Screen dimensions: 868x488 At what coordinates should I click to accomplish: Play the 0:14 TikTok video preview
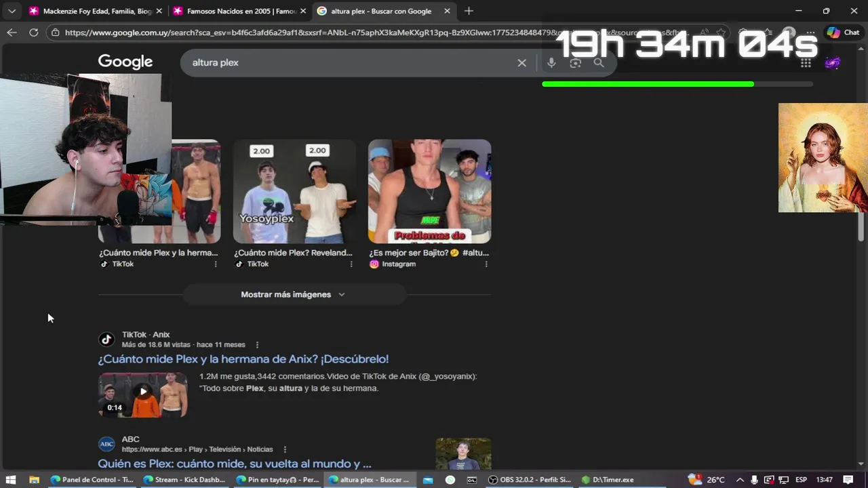point(143,394)
